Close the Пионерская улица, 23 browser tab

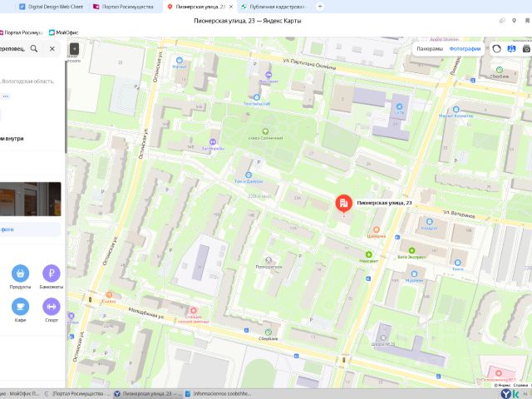231,7
